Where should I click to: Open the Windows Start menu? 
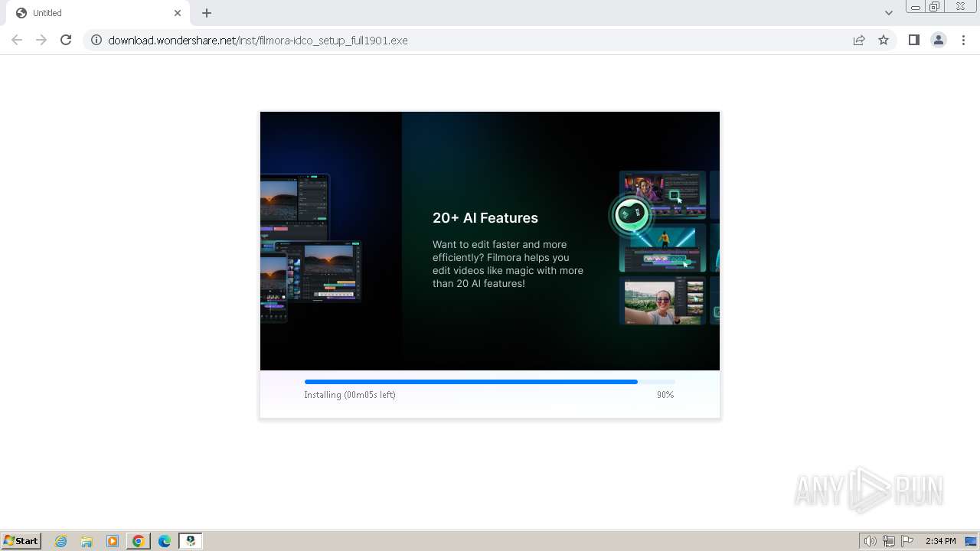point(21,541)
